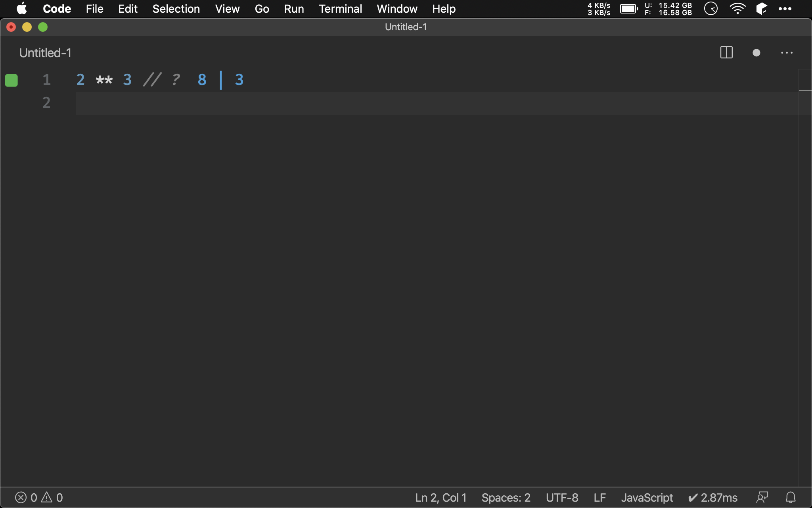Viewport: 812px width, 508px height.
Task: Open the clock icon in macOS menu bar
Action: tap(711, 9)
